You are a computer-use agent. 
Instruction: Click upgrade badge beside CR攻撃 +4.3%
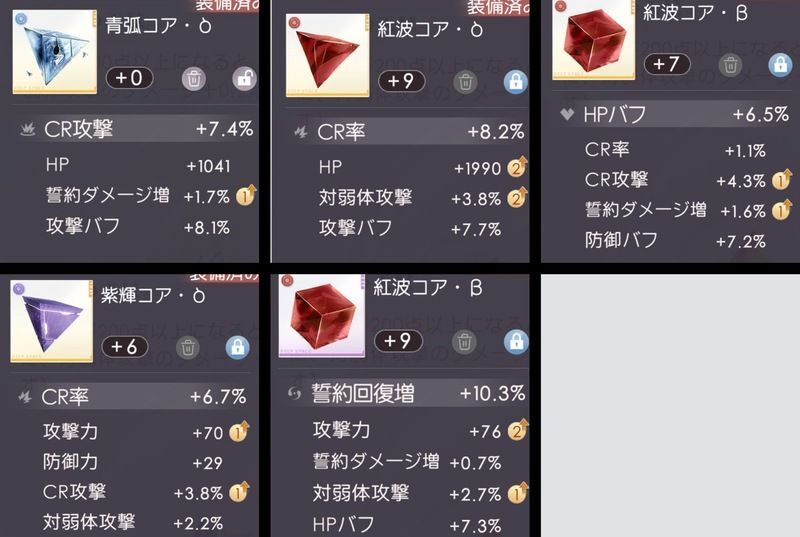[782, 180]
